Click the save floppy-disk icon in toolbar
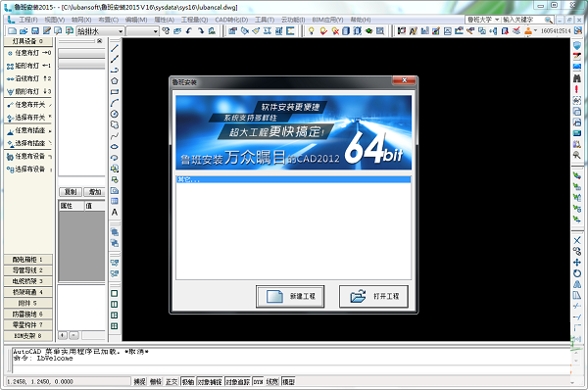The height and width of the screenshot is (390, 588). [x=35, y=31]
